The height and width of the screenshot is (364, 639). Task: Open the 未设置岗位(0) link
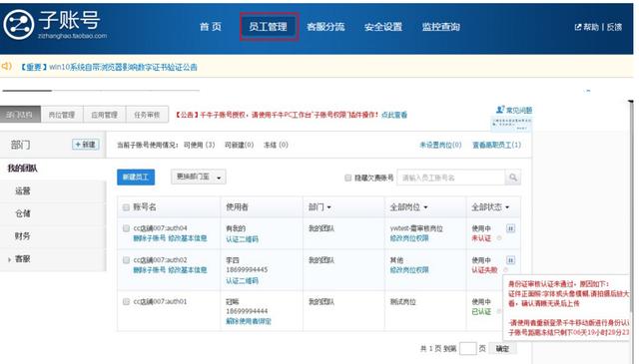pos(440,145)
